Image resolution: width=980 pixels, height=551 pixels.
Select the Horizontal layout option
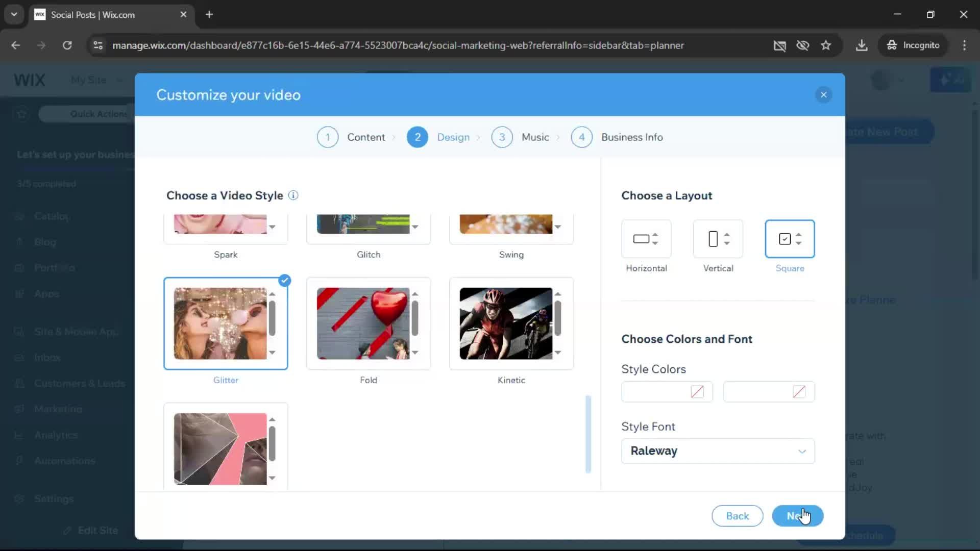click(646, 239)
